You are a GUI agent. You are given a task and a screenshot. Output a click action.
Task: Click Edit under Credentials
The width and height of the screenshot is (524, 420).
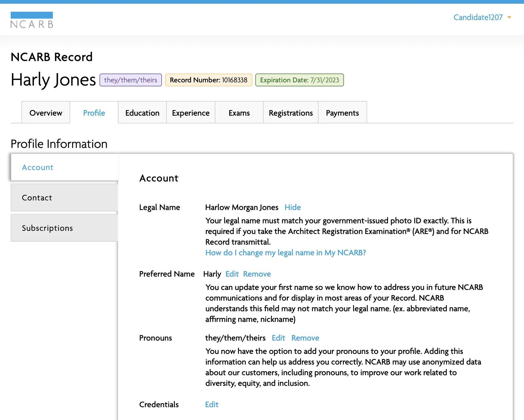(211, 404)
